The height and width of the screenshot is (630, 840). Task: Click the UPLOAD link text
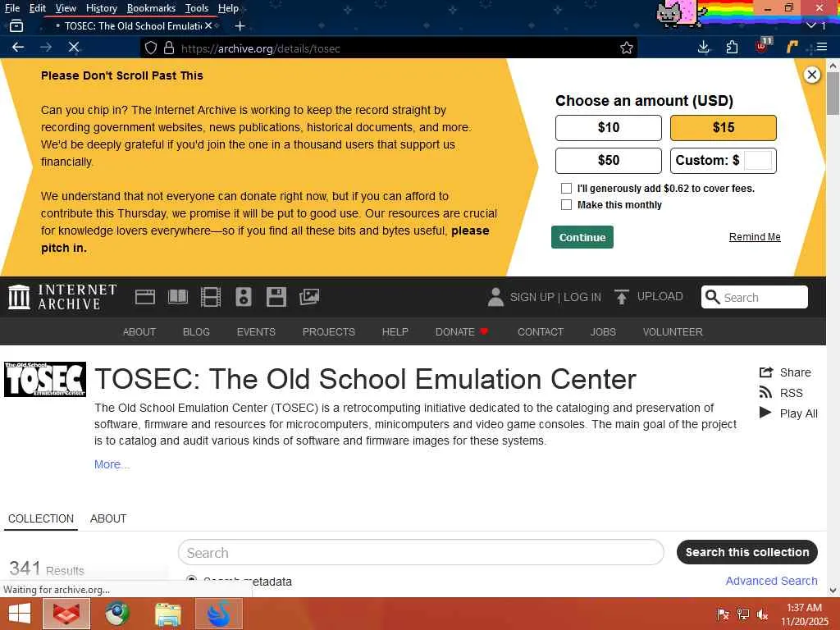(660, 296)
